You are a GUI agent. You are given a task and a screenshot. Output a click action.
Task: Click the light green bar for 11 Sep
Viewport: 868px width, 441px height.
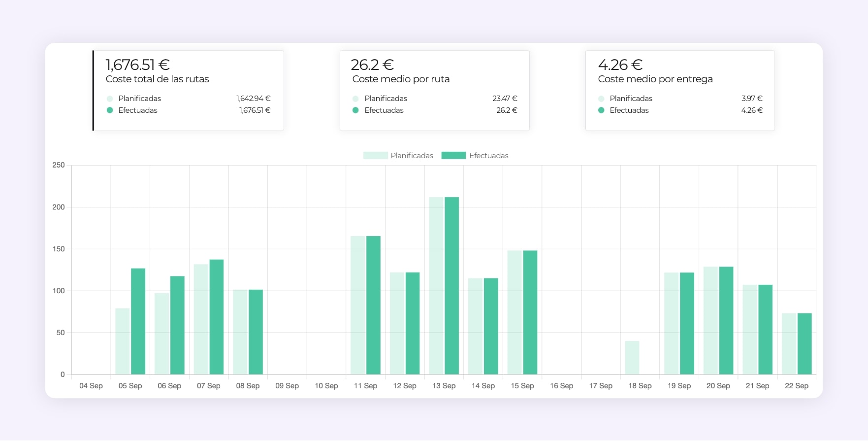pos(358,305)
